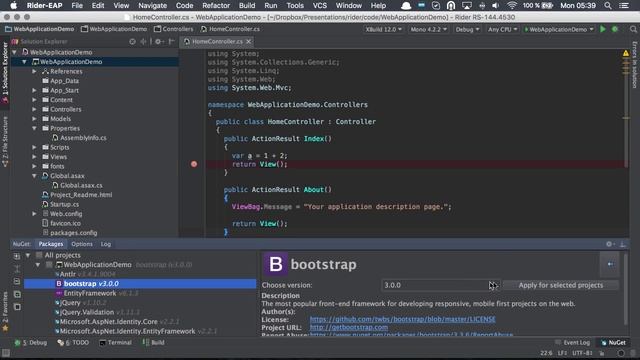Click the top icon in the NuGet left toolbar
The height and width of the screenshot is (360, 640).
tap(17, 256)
